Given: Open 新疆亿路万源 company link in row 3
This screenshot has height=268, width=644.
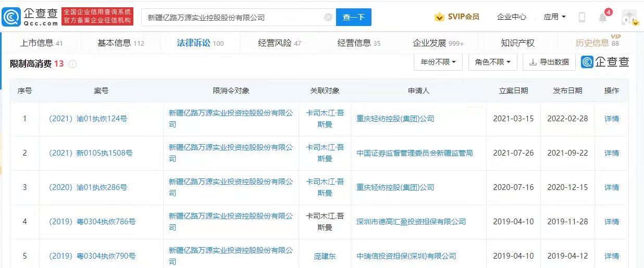Looking at the screenshot, I should (231, 187).
